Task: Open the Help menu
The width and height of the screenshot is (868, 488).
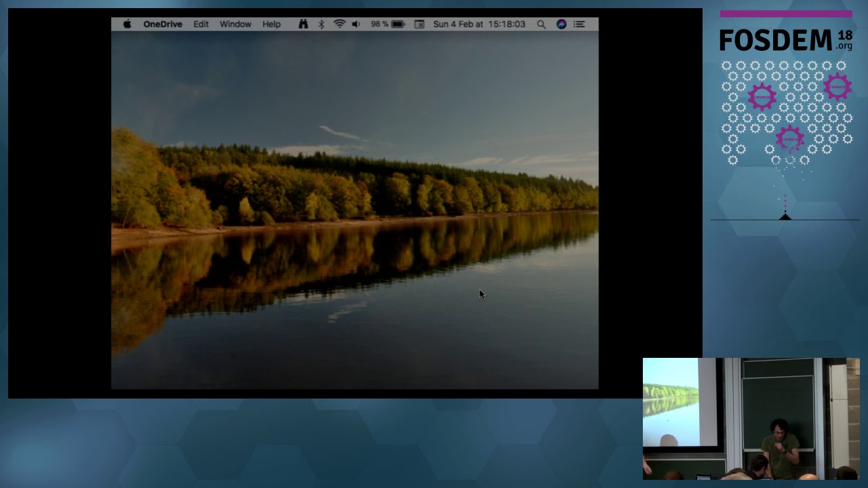Action: tap(271, 24)
